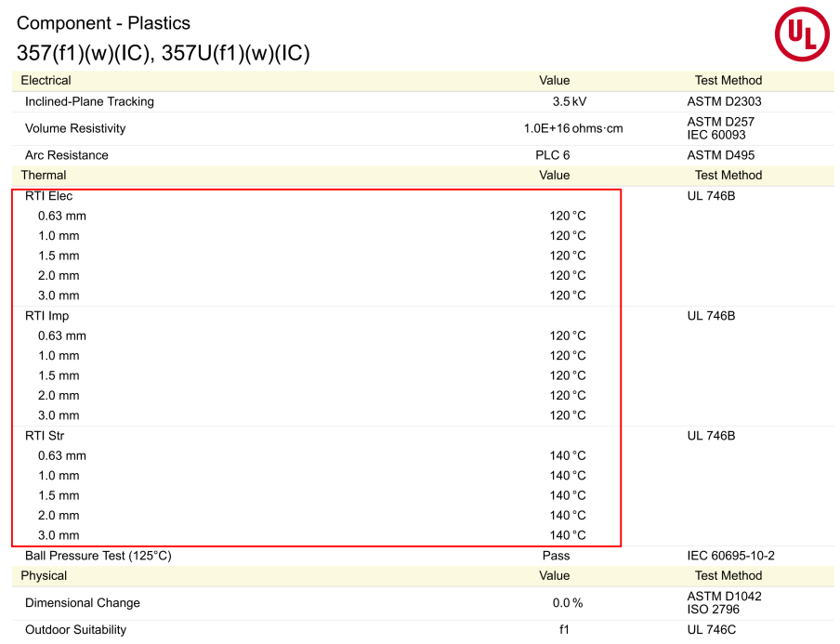Click the 1.0E+16 ohms·cm value
Screen dimensions: 840x644
572,128
